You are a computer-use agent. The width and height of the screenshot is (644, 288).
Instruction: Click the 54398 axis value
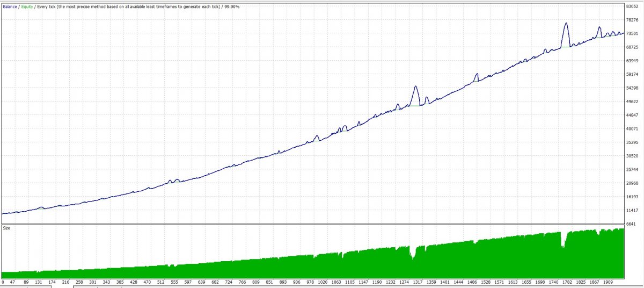click(631, 88)
